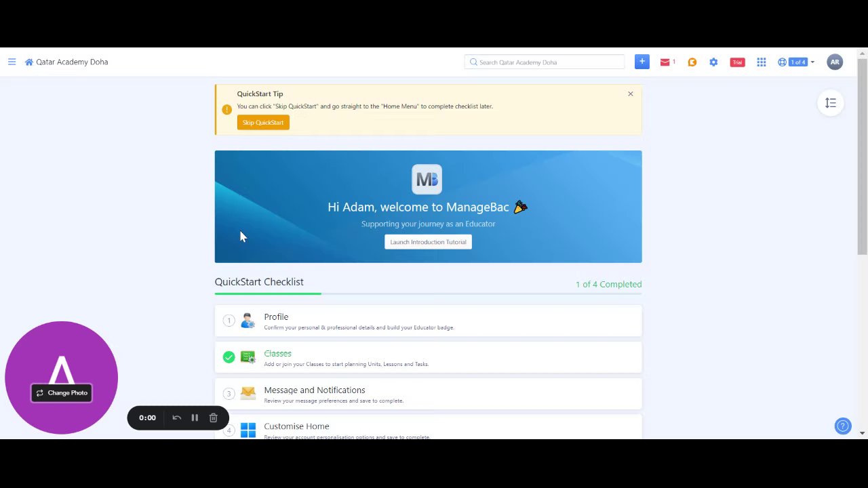Open the red mail messages icon

(665, 62)
